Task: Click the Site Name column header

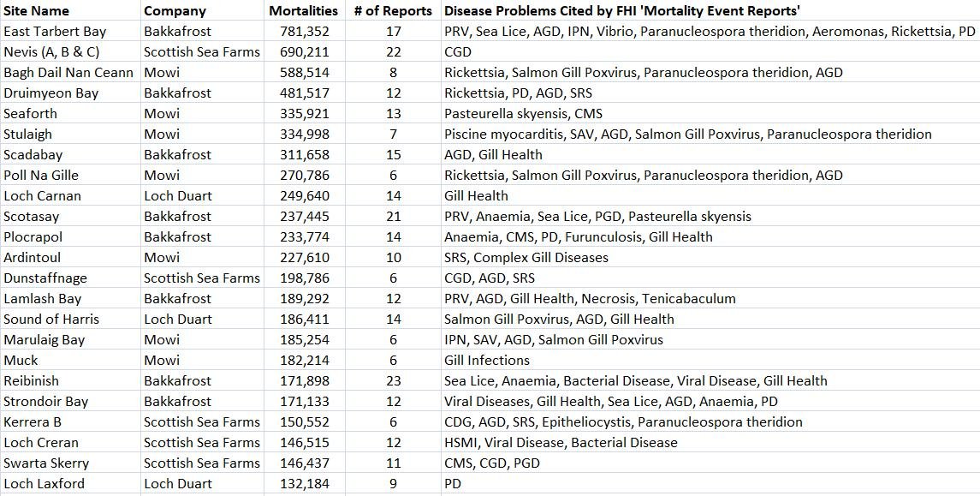Action: point(37,11)
